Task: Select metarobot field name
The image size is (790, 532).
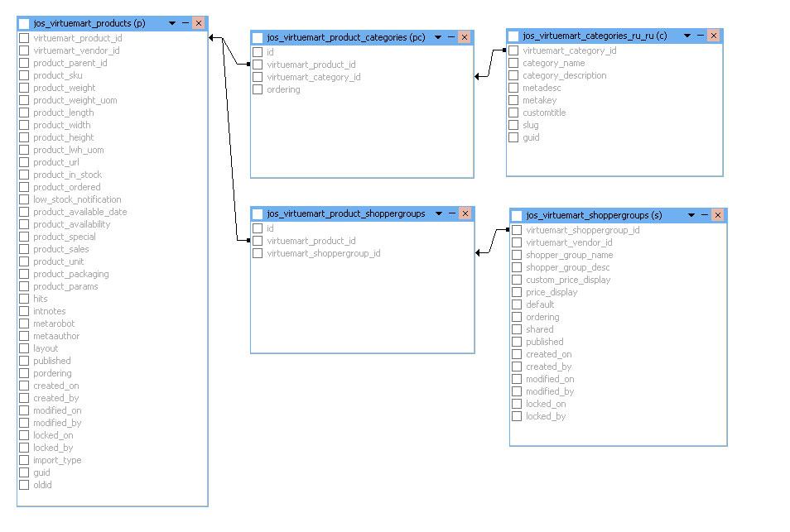Action: click(54, 324)
